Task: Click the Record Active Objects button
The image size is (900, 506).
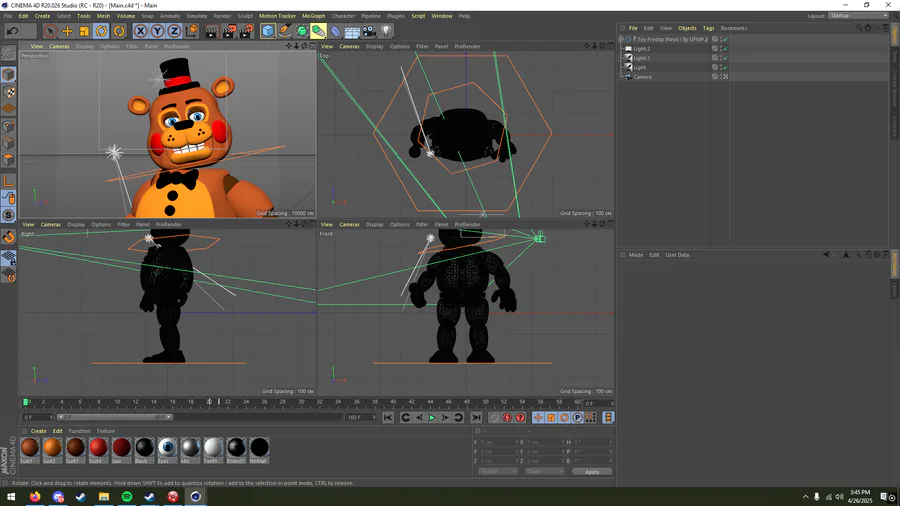Action: pyautogui.click(x=494, y=418)
